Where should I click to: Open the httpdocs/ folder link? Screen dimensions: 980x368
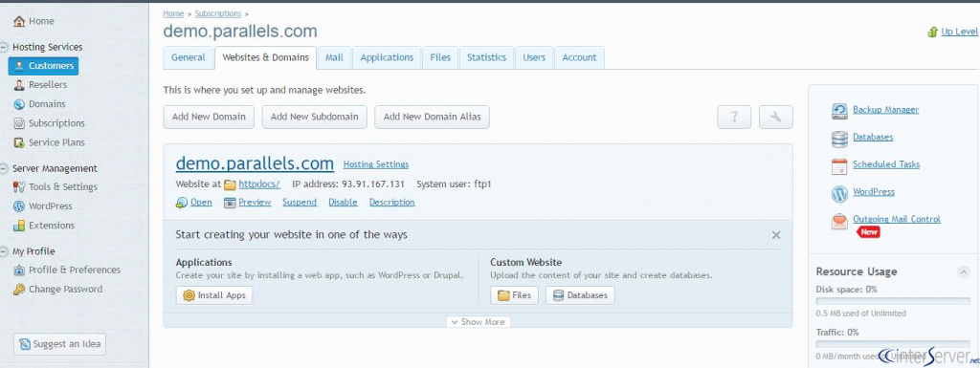pyautogui.click(x=259, y=184)
